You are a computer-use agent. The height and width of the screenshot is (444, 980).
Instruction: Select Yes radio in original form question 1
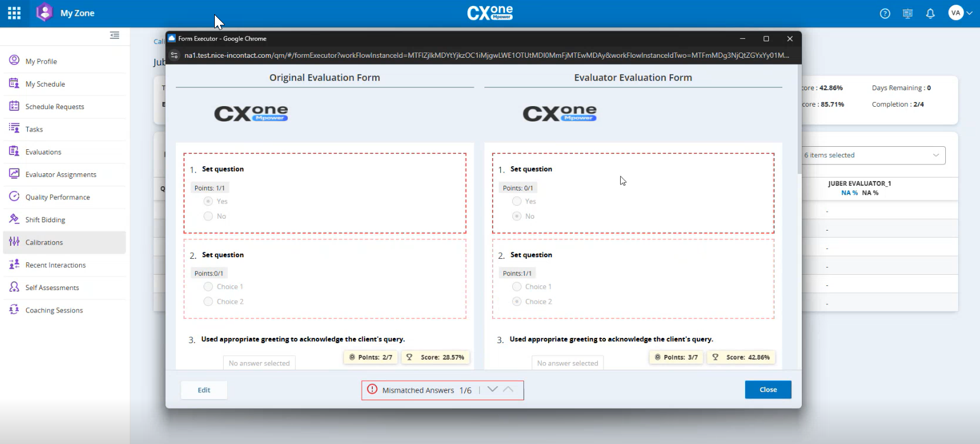tap(208, 201)
